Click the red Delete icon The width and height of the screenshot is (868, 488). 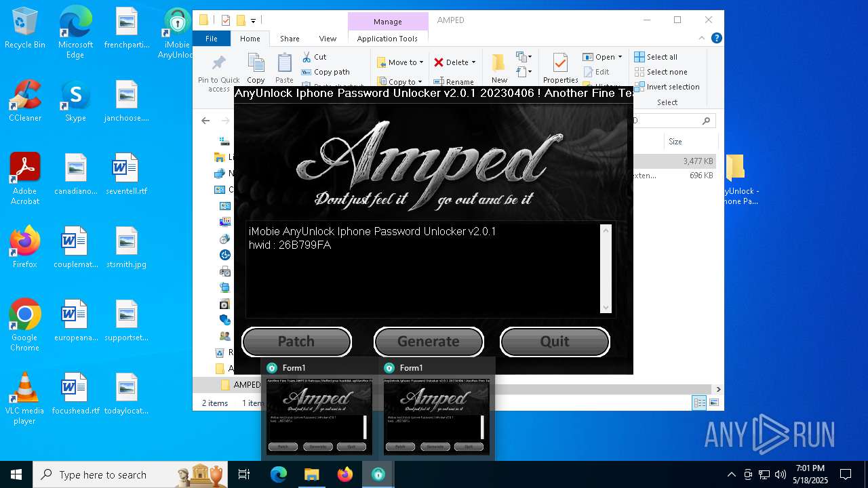click(439, 62)
